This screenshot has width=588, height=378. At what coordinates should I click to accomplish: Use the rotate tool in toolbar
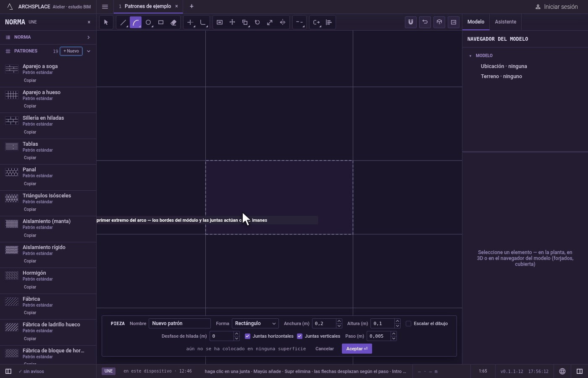tap(257, 22)
